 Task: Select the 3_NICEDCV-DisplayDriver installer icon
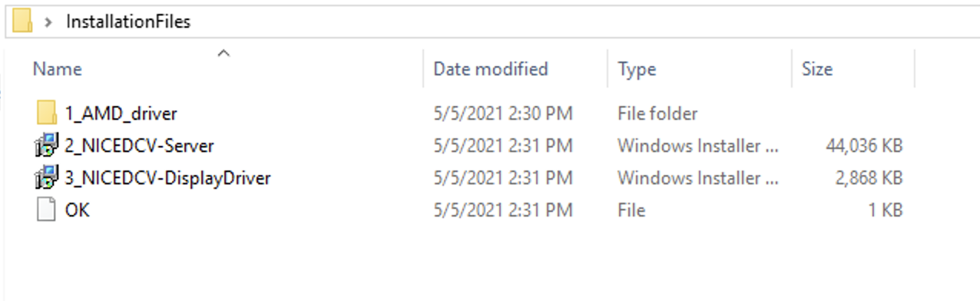(x=47, y=177)
